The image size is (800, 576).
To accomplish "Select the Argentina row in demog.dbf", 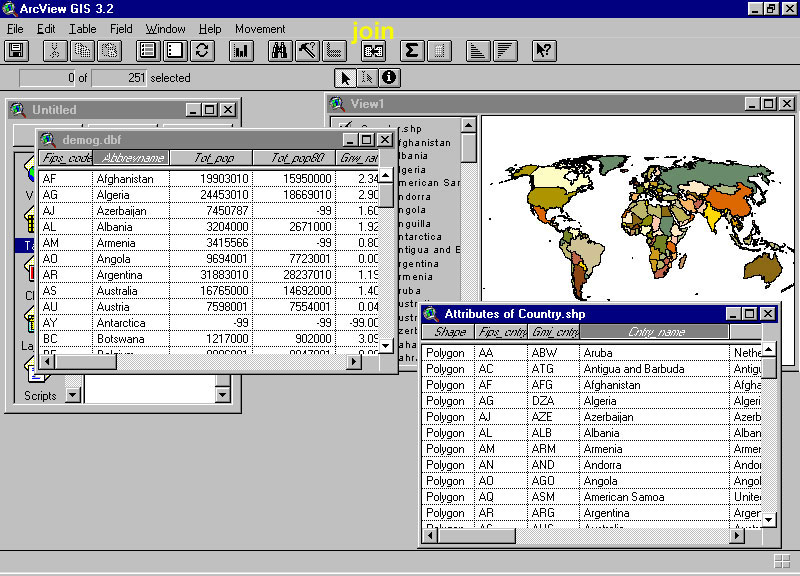I will (x=119, y=275).
